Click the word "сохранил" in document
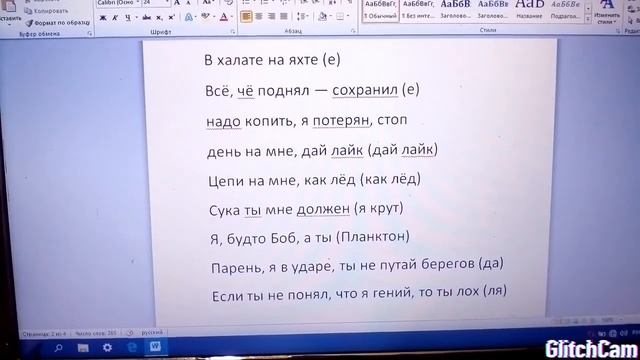This screenshot has height=360, width=640. (x=365, y=90)
